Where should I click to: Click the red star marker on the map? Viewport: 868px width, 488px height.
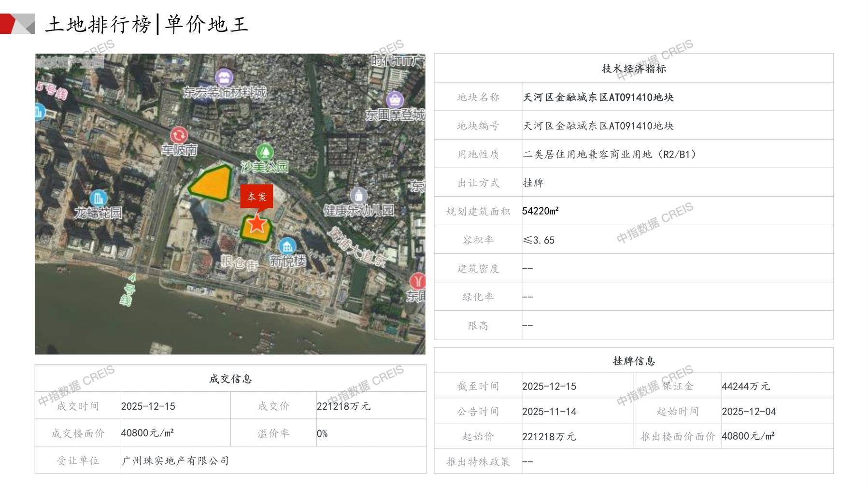tap(256, 224)
